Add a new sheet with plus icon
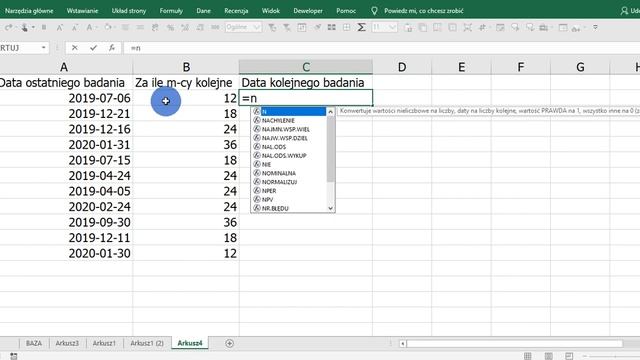This screenshot has height=360, width=640. [x=229, y=344]
